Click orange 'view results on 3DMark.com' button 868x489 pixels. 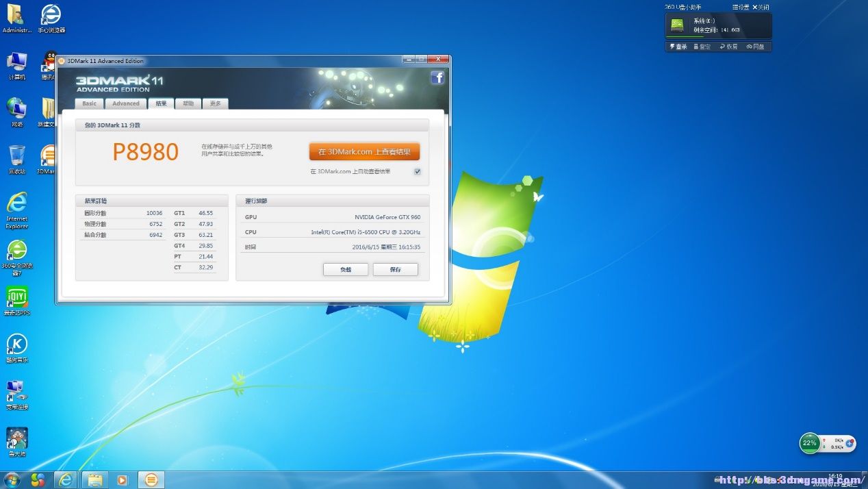point(364,151)
